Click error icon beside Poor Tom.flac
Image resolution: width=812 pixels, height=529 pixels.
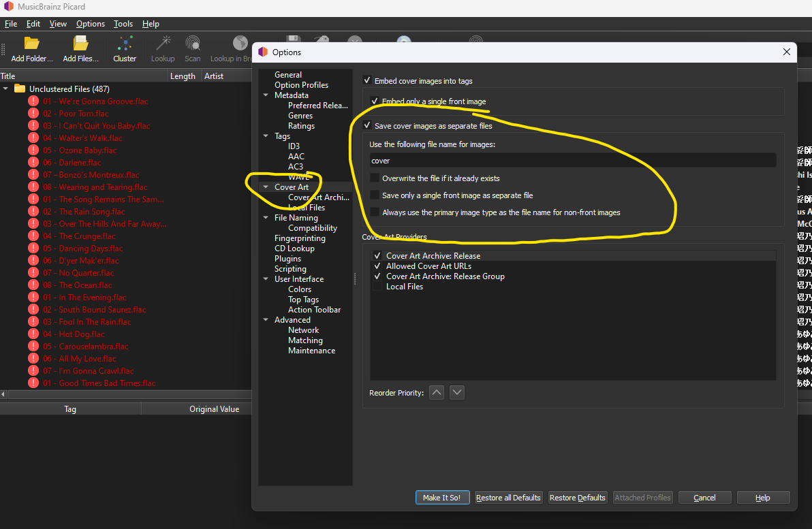33,114
